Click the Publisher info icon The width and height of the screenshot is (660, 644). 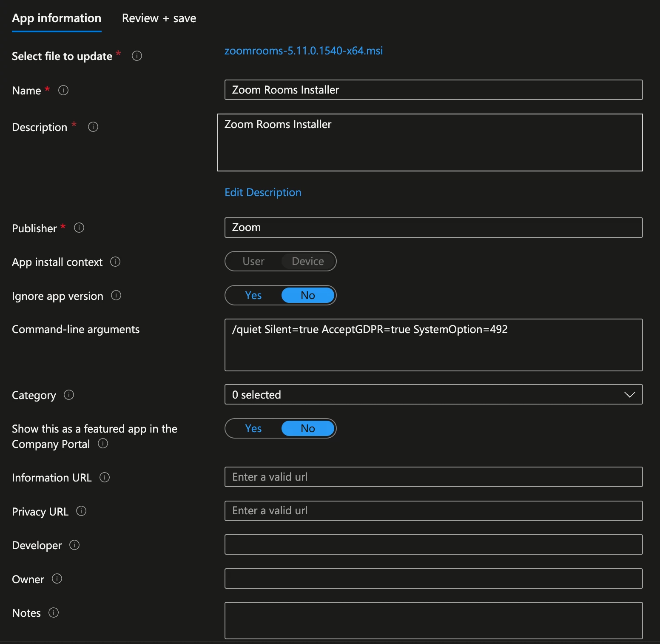tap(79, 228)
